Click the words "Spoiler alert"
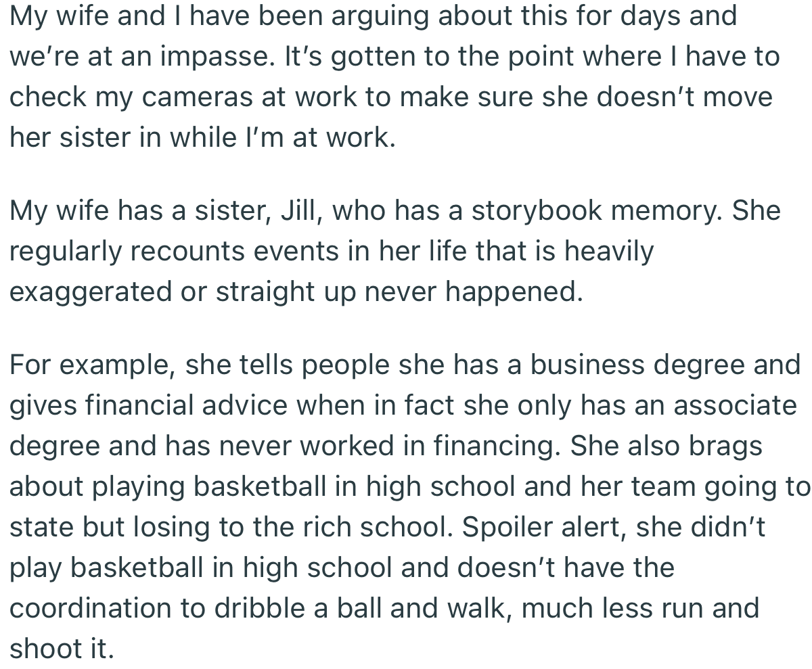 point(546,527)
